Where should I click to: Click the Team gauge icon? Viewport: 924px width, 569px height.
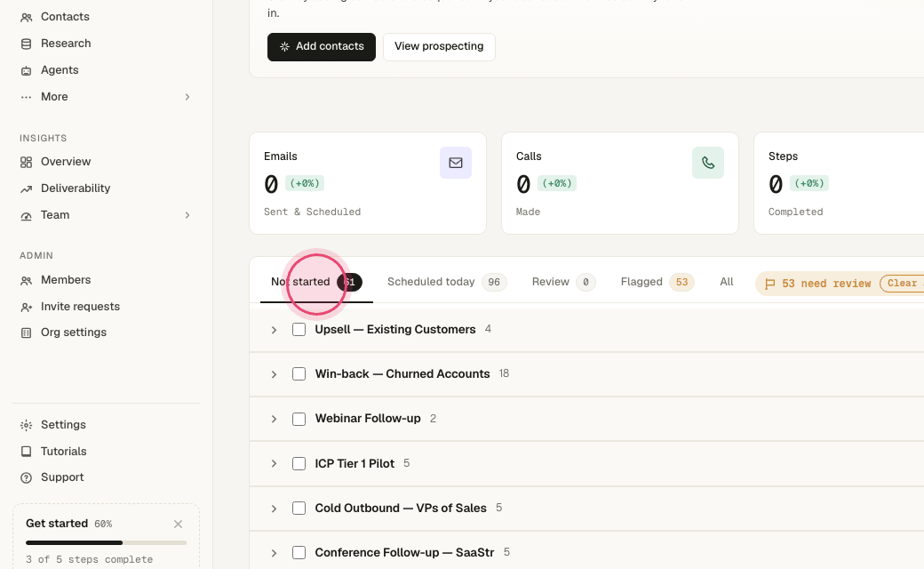click(x=26, y=216)
